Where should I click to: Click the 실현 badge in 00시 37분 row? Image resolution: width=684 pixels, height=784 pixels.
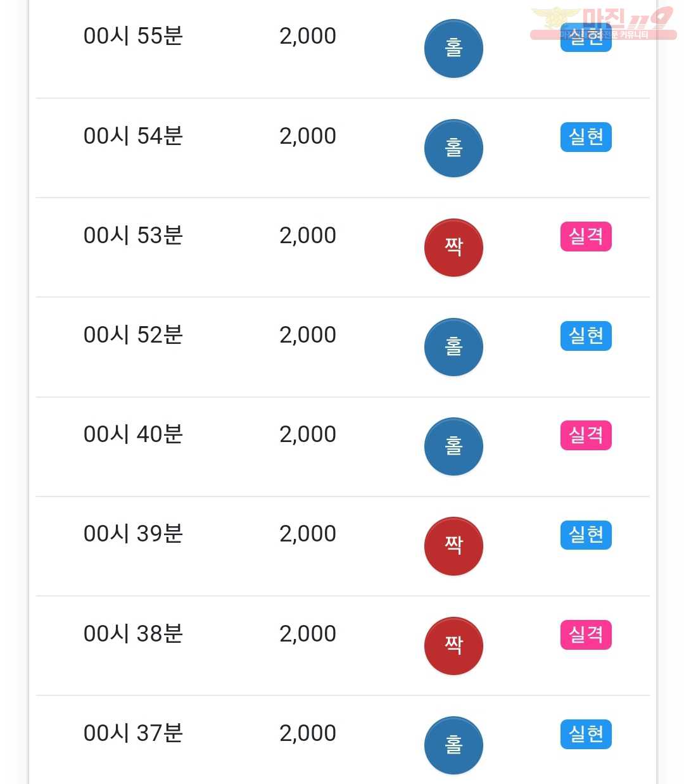tap(586, 734)
